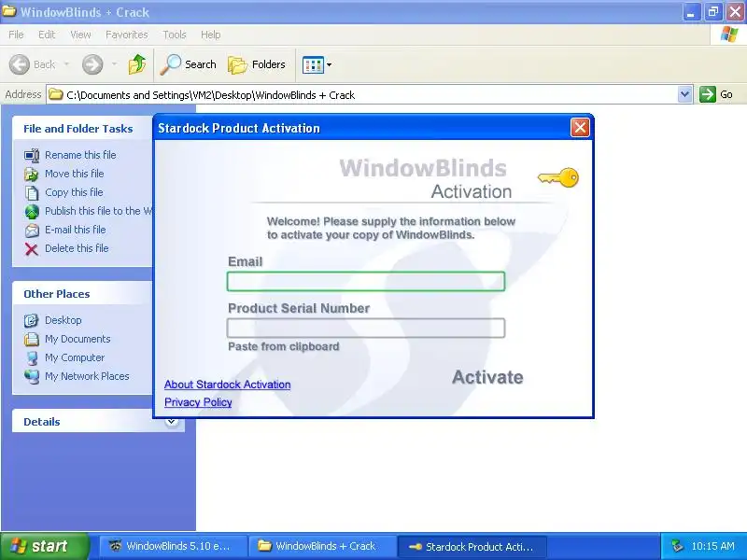Collapse the Other Places panel header
747x560 pixels.
82,293
